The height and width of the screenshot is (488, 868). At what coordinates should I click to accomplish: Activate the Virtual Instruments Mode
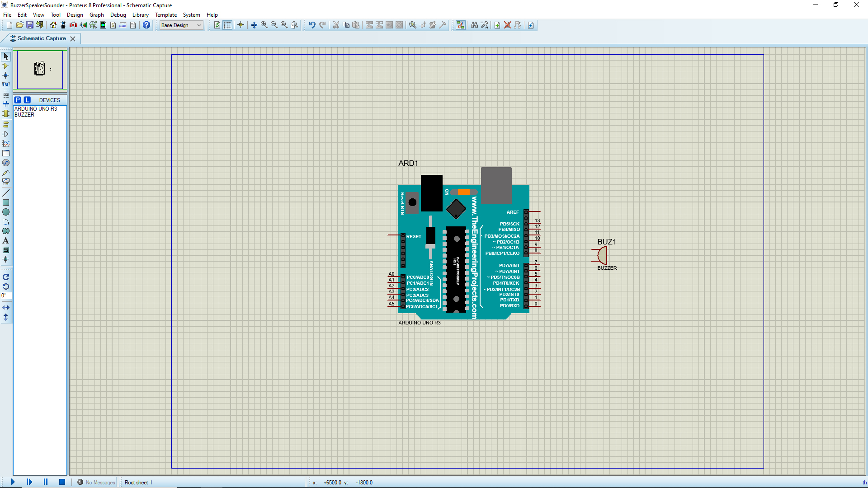(6, 182)
